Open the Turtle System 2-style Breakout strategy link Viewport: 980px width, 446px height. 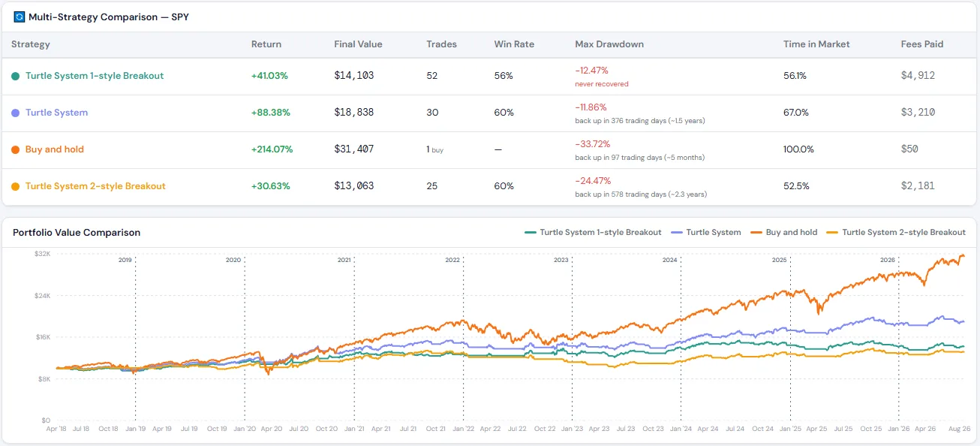[x=95, y=186]
